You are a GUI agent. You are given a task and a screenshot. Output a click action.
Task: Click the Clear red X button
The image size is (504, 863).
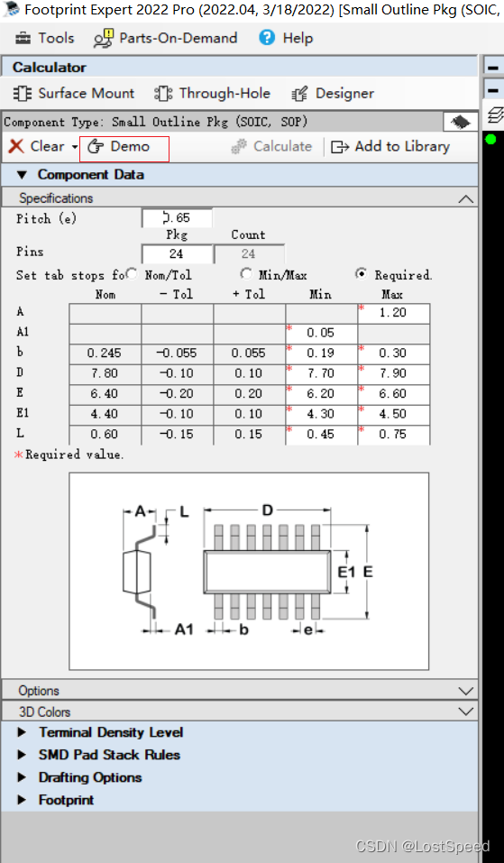[x=16, y=146]
